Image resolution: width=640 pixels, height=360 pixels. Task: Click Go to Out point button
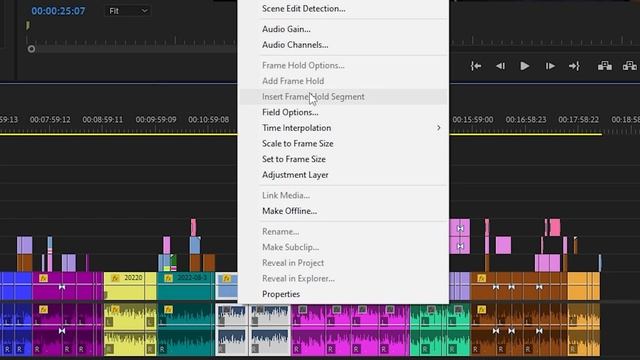[x=574, y=66]
